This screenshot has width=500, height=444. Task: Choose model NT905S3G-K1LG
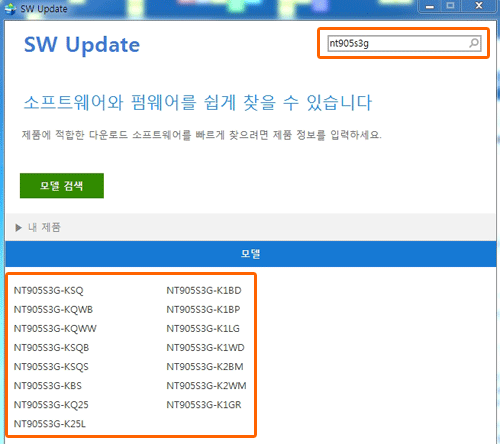pos(203,328)
